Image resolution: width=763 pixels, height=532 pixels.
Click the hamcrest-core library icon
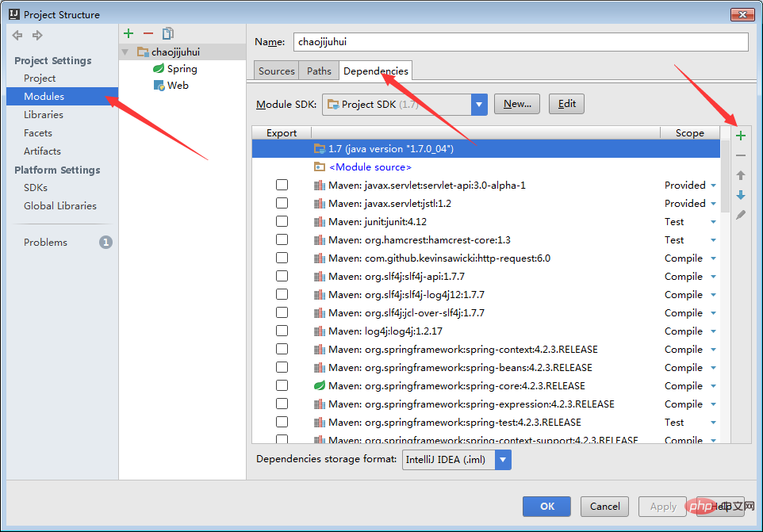tap(320, 239)
